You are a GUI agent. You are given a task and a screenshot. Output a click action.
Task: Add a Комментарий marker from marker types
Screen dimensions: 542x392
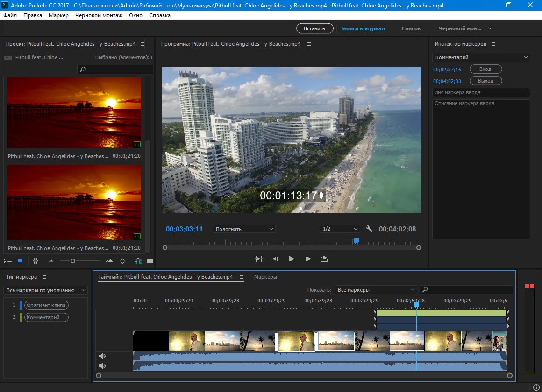pyautogui.click(x=46, y=317)
